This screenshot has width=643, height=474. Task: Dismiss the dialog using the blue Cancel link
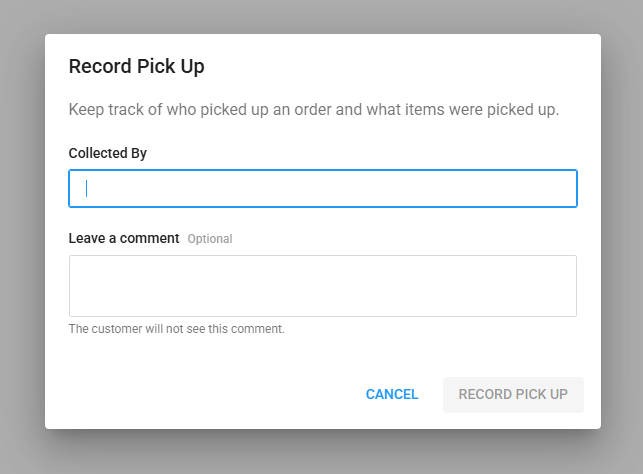[392, 395]
